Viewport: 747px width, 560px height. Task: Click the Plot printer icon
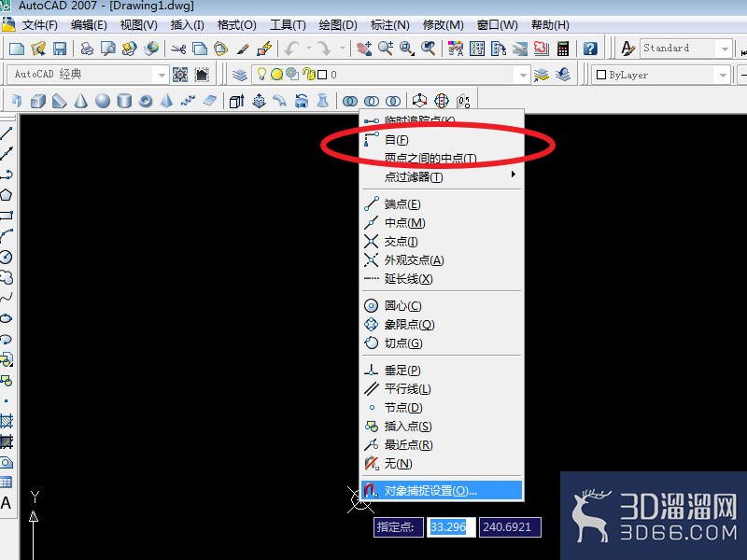87,49
